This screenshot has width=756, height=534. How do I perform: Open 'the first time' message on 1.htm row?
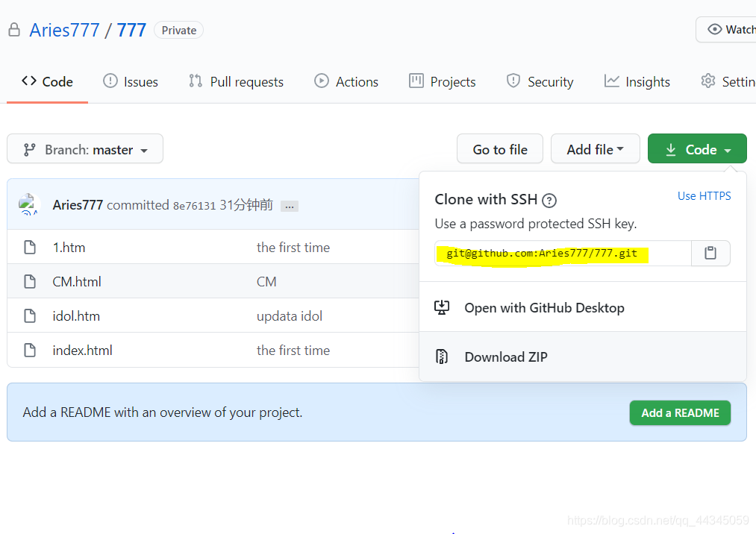pyautogui.click(x=293, y=248)
